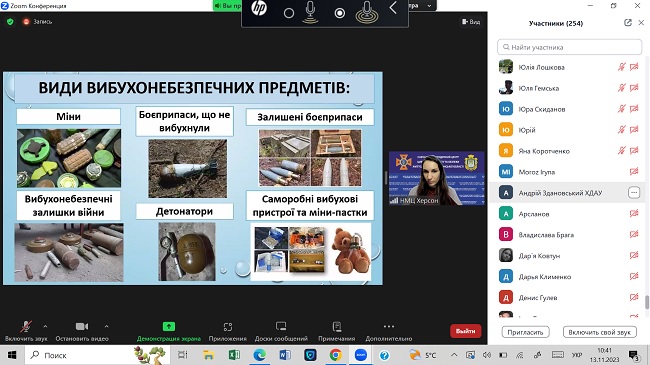Screen dimensions: 650x365
Task: Open Дополнительно more options menu
Action: [x=389, y=331]
